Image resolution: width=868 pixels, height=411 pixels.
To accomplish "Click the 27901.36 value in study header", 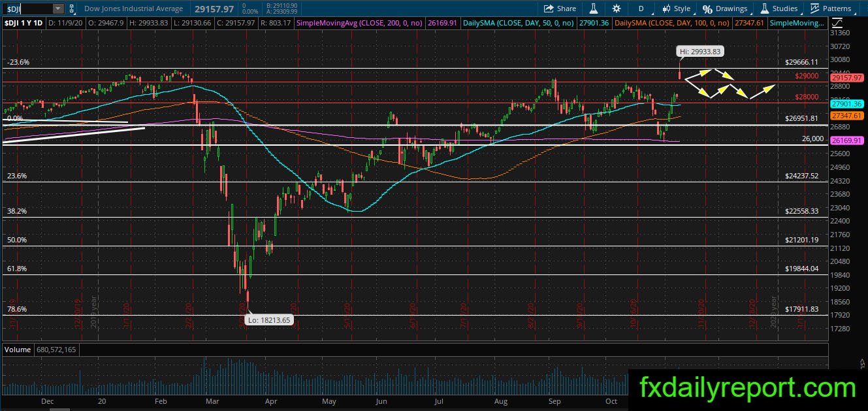I will pyautogui.click(x=593, y=23).
